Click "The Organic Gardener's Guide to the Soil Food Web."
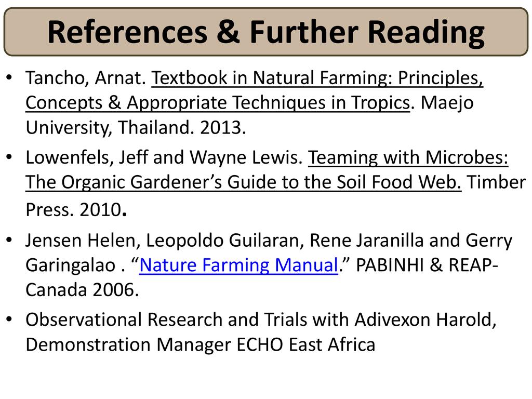Screen dimensions: 532x399 (243, 182)
